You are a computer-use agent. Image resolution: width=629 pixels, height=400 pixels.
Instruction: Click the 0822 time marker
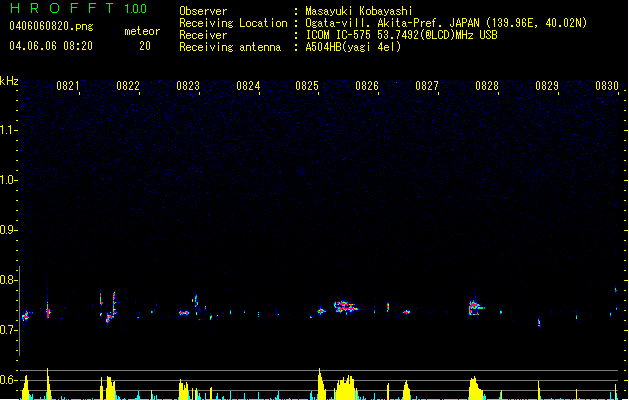click(x=128, y=86)
